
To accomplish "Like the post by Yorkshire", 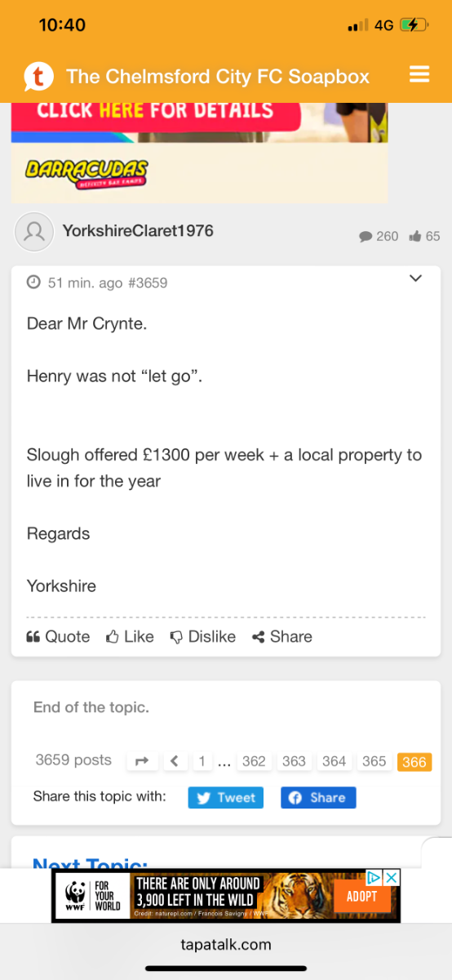I will (x=130, y=637).
